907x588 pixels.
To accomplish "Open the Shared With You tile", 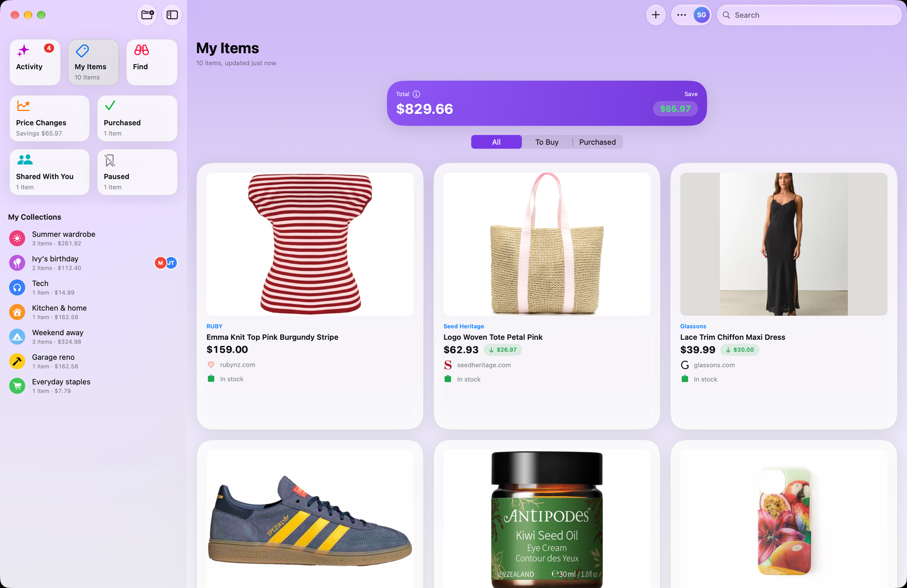I will (x=49, y=172).
